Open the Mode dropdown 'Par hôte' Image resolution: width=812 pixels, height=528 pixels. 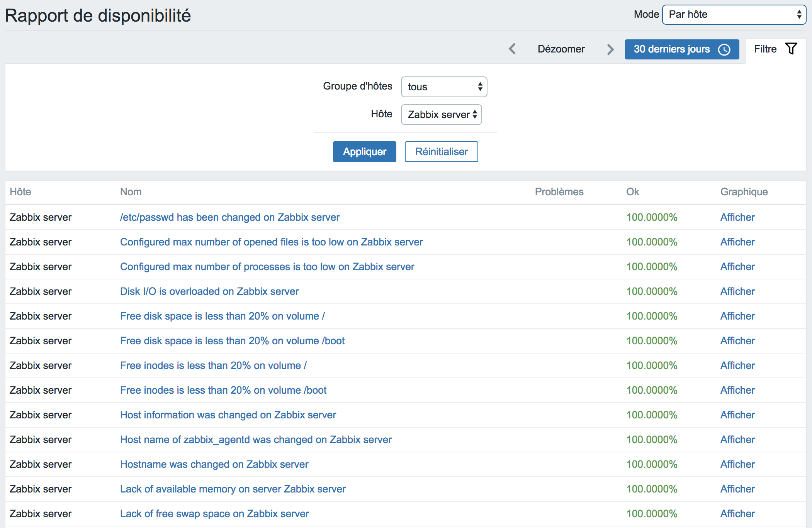734,15
